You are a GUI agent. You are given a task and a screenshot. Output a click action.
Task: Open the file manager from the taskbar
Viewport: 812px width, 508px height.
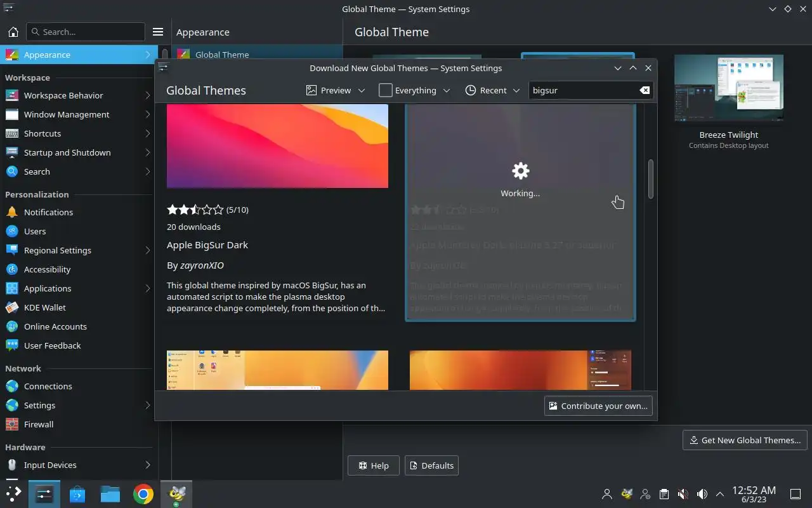coord(110,493)
